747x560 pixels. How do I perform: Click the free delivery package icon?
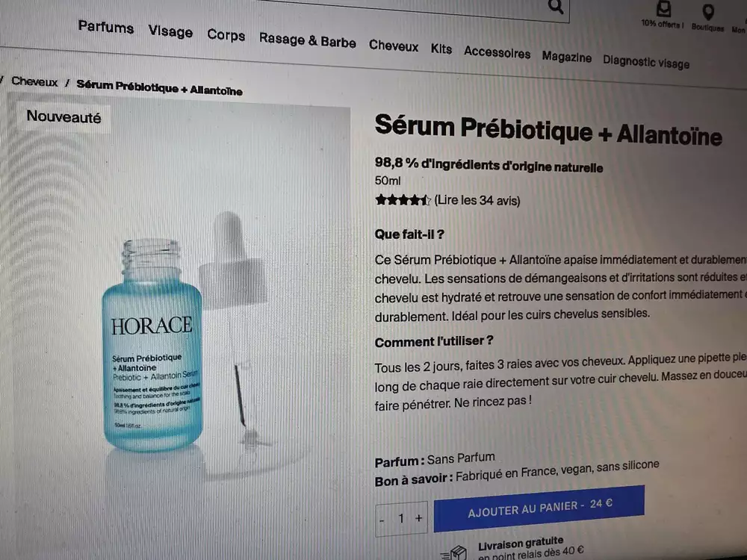click(454, 553)
